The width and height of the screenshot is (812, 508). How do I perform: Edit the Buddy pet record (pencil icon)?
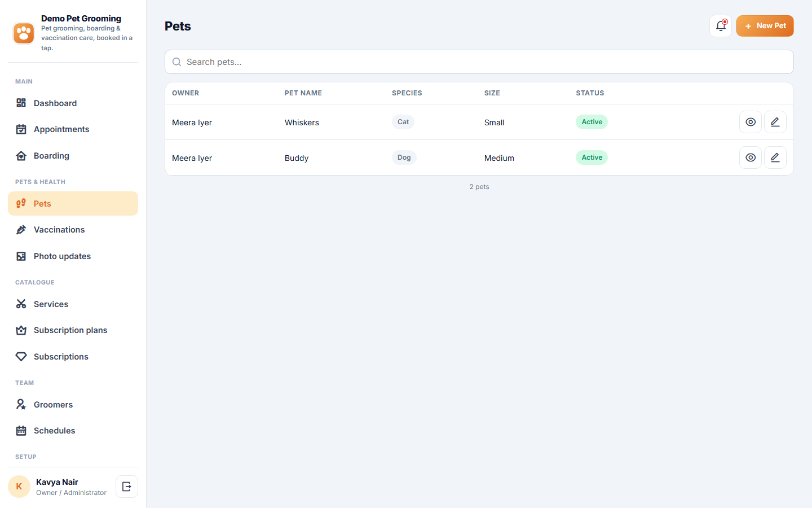775,157
